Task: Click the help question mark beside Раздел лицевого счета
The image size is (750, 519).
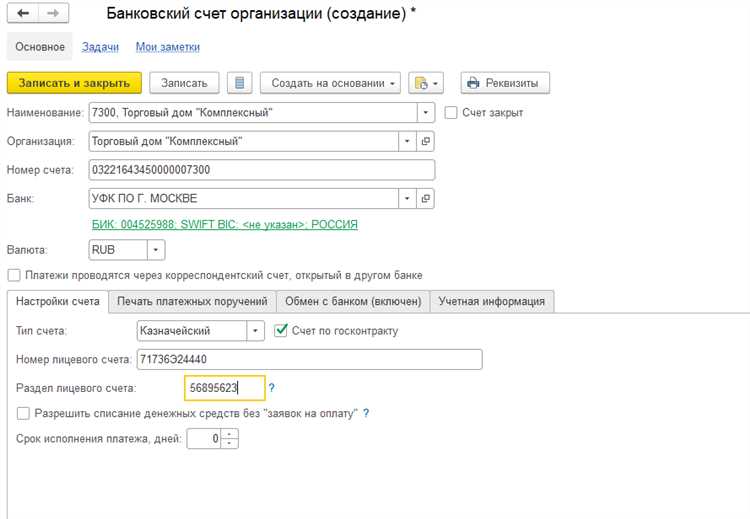Action: (272, 387)
